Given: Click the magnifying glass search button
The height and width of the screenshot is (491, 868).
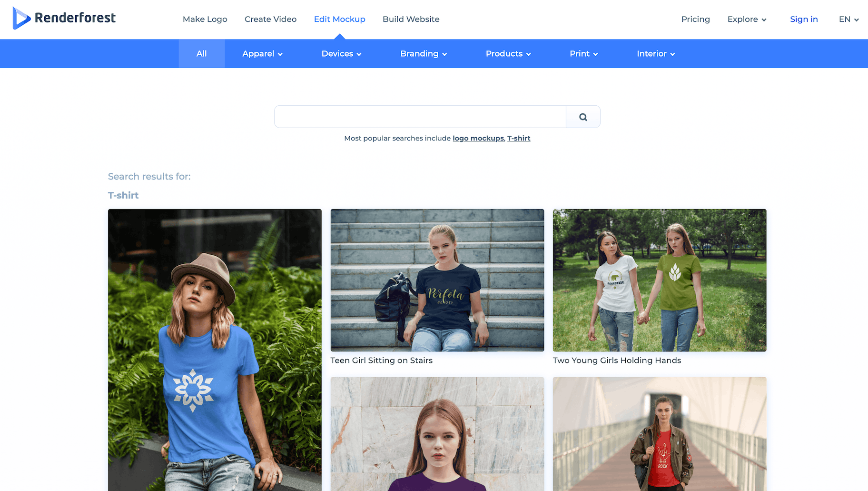Looking at the screenshot, I should coord(583,117).
